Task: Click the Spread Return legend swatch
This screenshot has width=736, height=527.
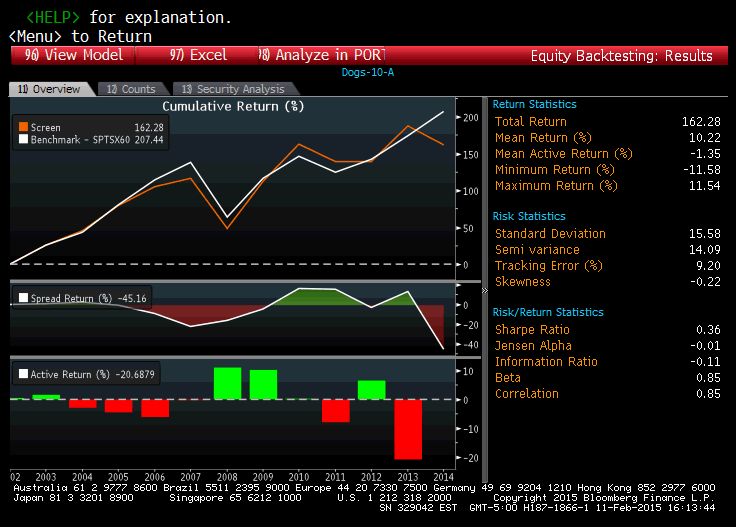Action: tap(23, 298)
